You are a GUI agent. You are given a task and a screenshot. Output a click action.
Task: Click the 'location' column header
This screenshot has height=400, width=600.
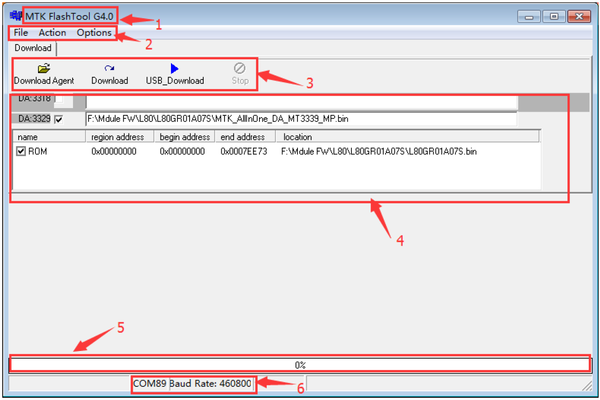point(408,137)
